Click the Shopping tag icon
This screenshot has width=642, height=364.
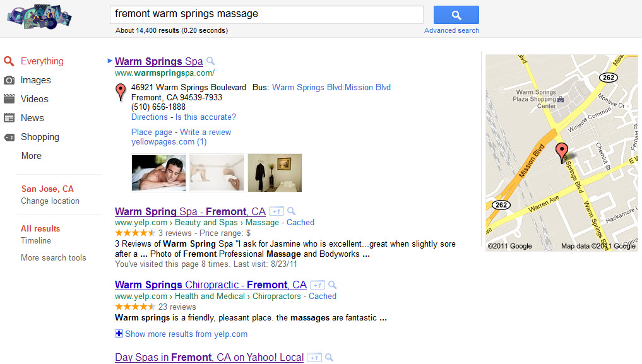(x=9, y=137)
